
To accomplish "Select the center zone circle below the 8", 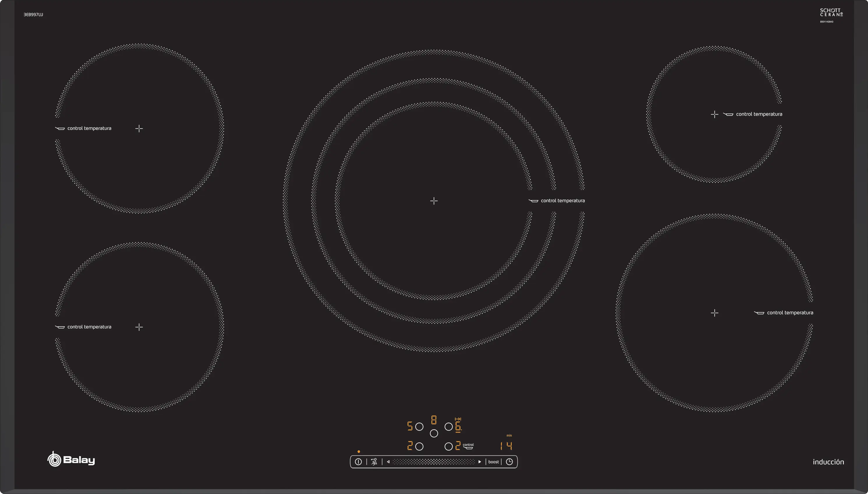I will click(x=434, y=433).
